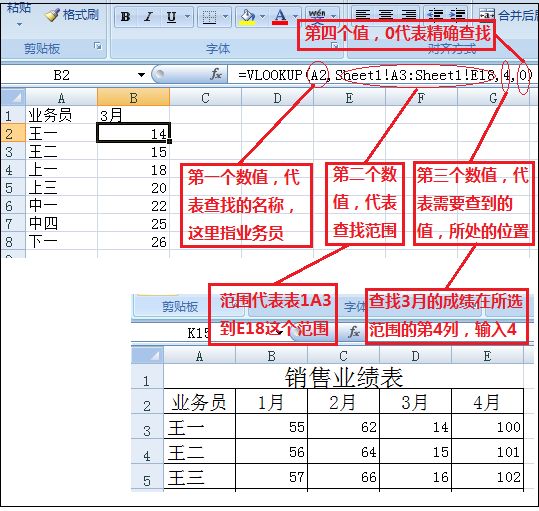The image size is (539, 511).
Task: Click the cell with value 25
Action: [x=133, y=223]
